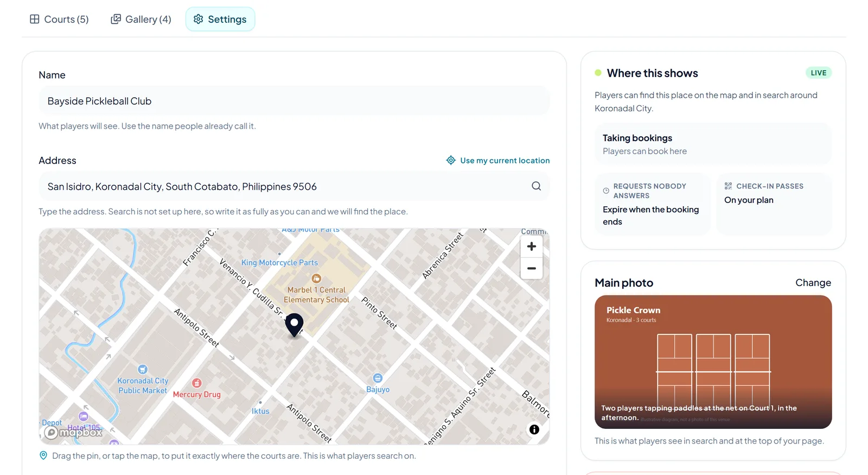This screenshot has height=475, width=868.
Task: Click the current location crosshair icon
Action: click(451, 160)
